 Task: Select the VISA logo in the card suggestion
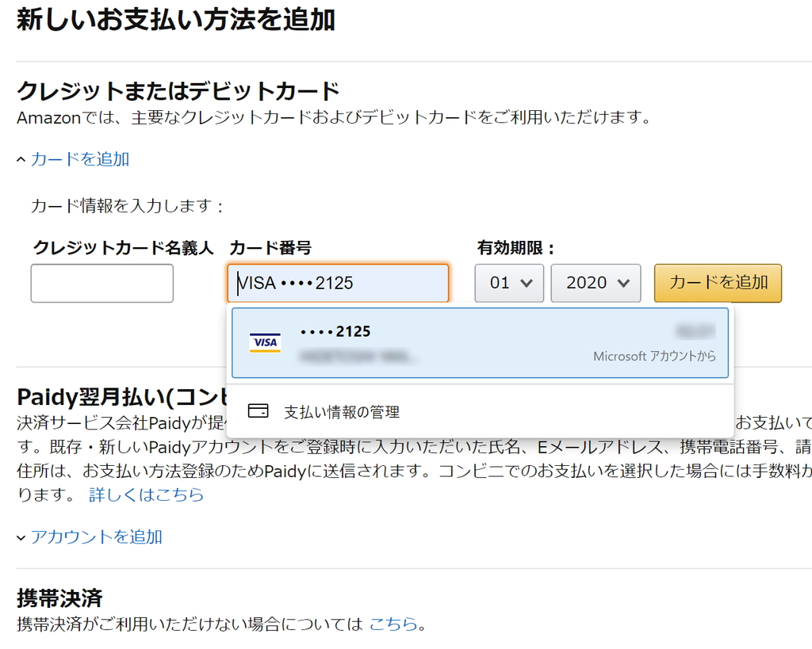click(x=265, y=342)
